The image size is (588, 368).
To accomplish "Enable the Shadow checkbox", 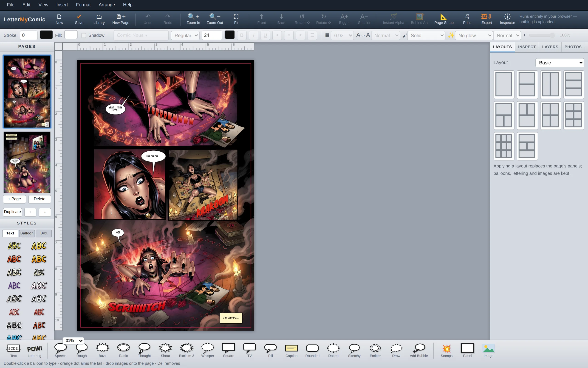I will point(84,35).
